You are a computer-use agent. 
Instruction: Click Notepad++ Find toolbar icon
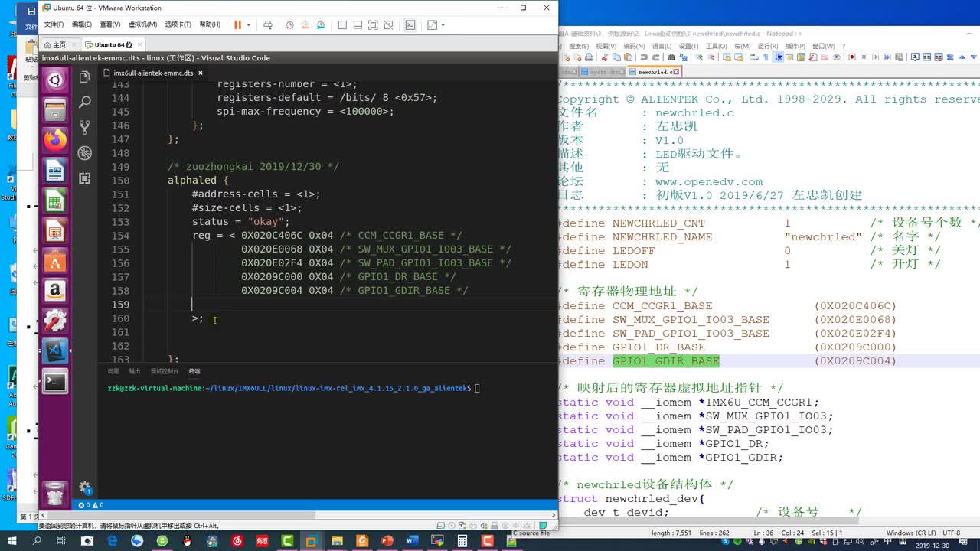[671, 57]
